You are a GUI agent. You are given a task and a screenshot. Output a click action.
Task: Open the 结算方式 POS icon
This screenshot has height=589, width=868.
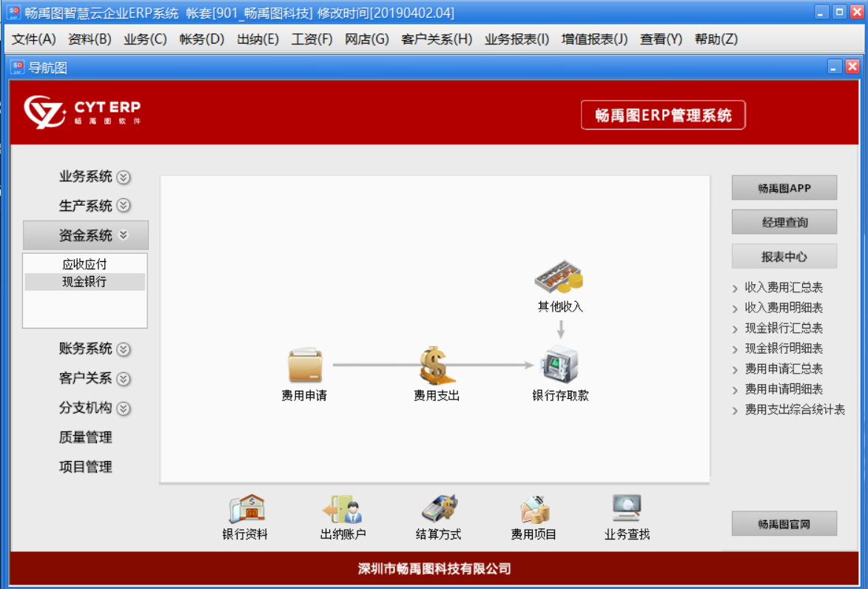440,508
